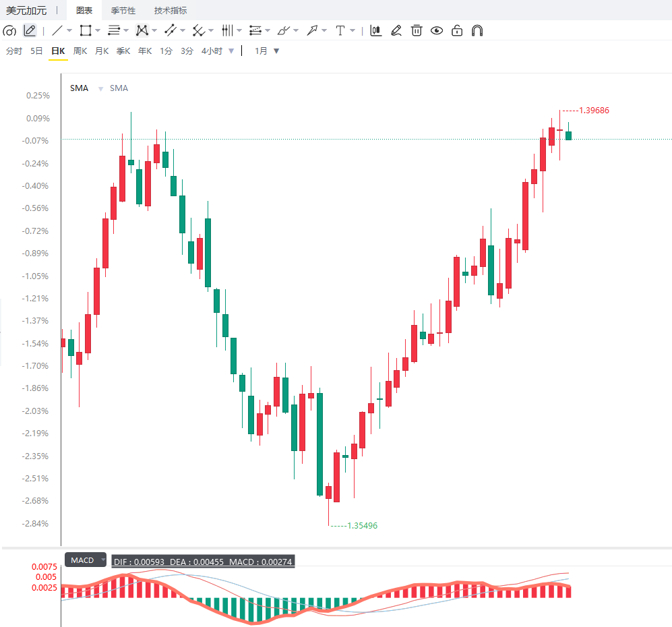Select the 5日 timeframe

pos(36,51)
